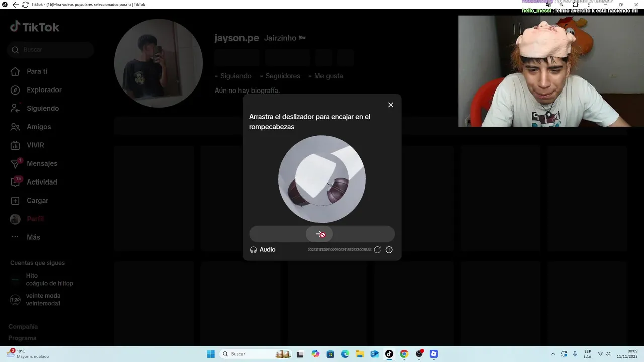Focus the TikTok Buscar search field

coord(50,50)
